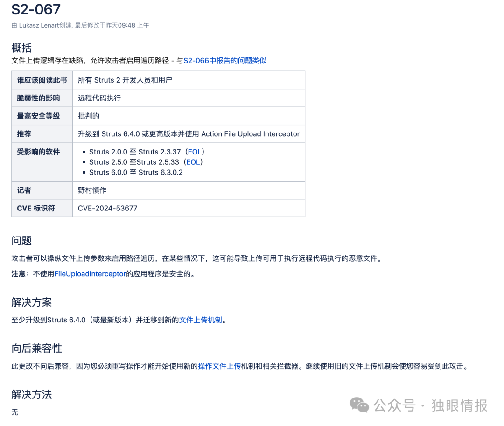504x426 pixels.
Task: Click the author name Lukasz Lenart
Action: [39, 25]
